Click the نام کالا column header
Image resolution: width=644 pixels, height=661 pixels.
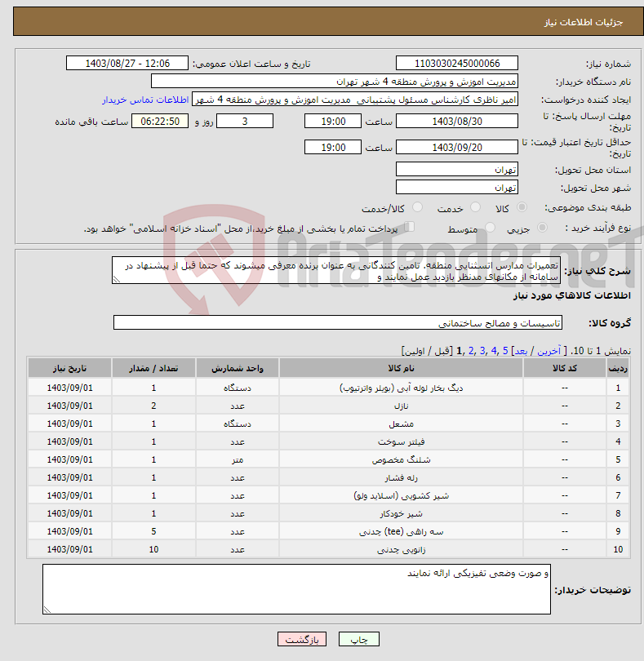point(401,368)
